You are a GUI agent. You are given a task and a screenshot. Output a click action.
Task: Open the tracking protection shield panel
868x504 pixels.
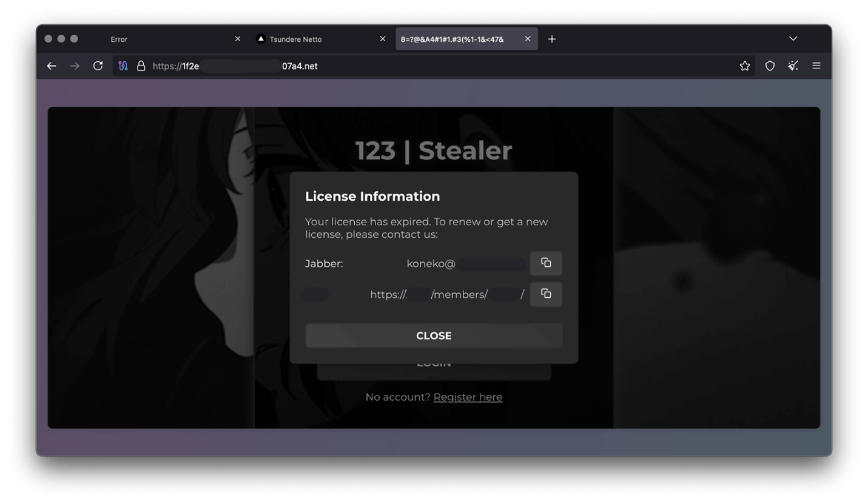769,66
